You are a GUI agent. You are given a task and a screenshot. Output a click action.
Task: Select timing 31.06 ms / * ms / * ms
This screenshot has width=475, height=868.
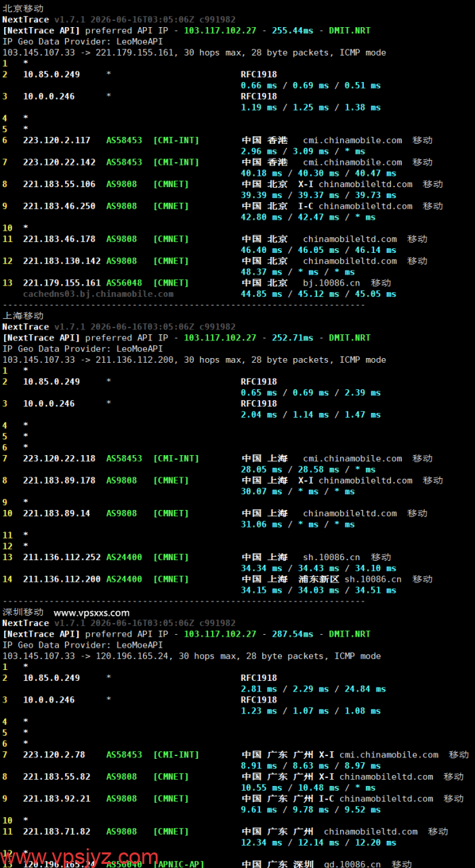point(298,524)
